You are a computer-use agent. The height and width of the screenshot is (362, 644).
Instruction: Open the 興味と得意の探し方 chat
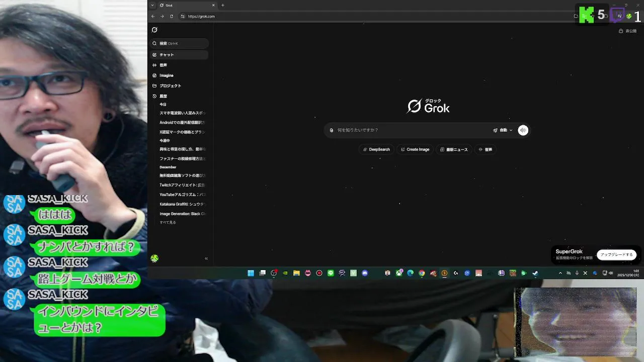click(x=182, y=149)
